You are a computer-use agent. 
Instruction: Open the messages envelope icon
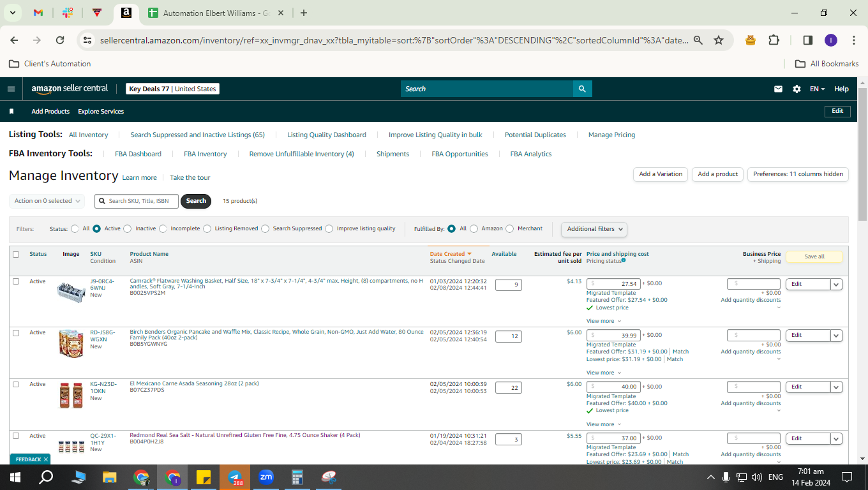778,89
